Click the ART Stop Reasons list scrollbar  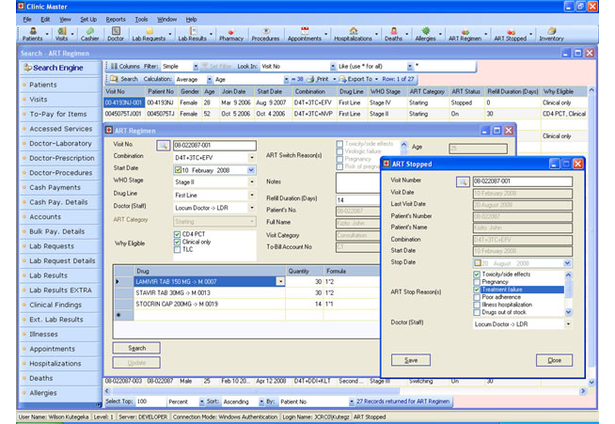[x=568, y=293]
